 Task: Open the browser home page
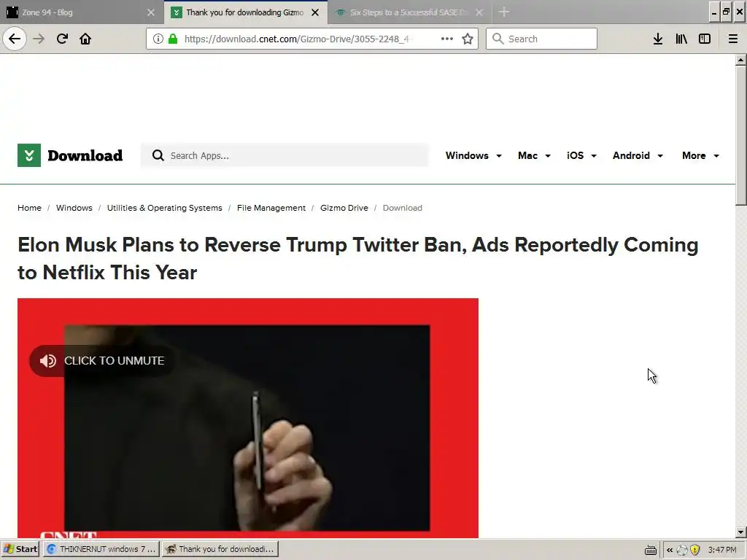point(85,39)
